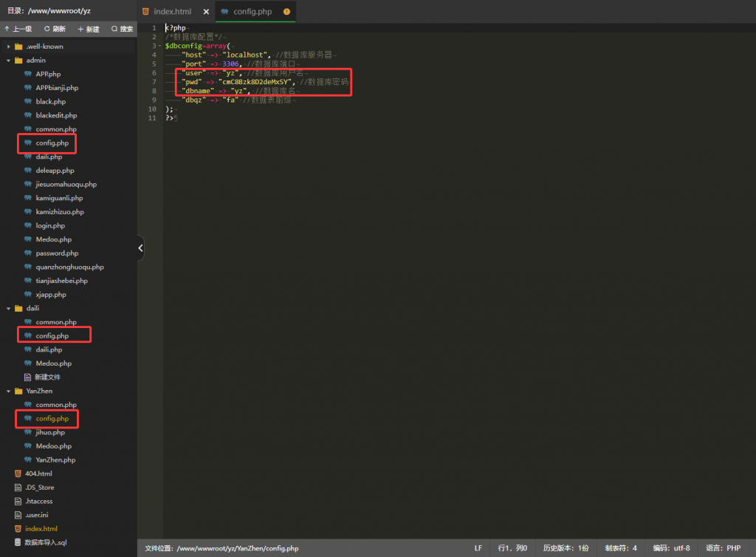Click PHP icon of xjapp.php
The width and height of the screenshot is (756, 557).
[x=28, y=294]
